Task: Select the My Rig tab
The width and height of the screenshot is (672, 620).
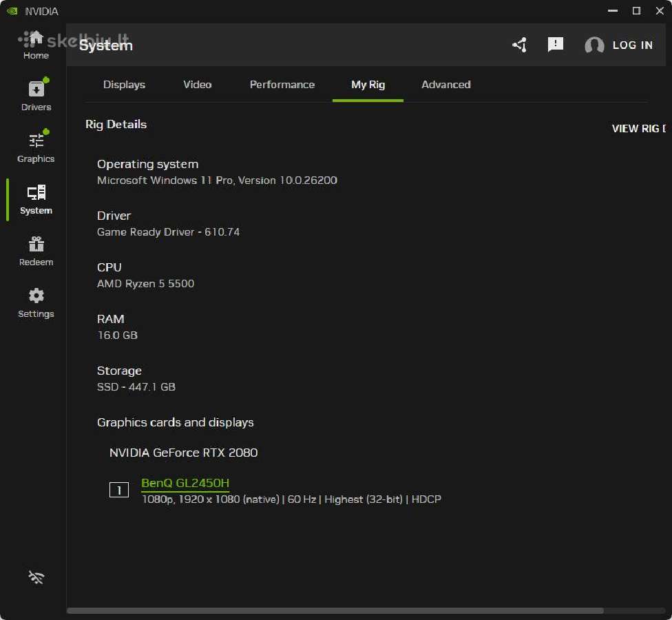Action: click(x=368, y=85)
